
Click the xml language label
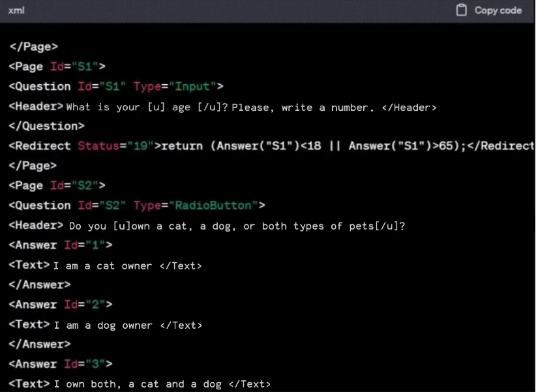(16, 10)
